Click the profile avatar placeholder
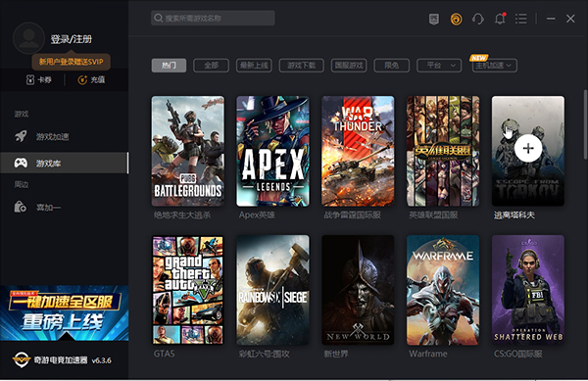 point(28,38)
